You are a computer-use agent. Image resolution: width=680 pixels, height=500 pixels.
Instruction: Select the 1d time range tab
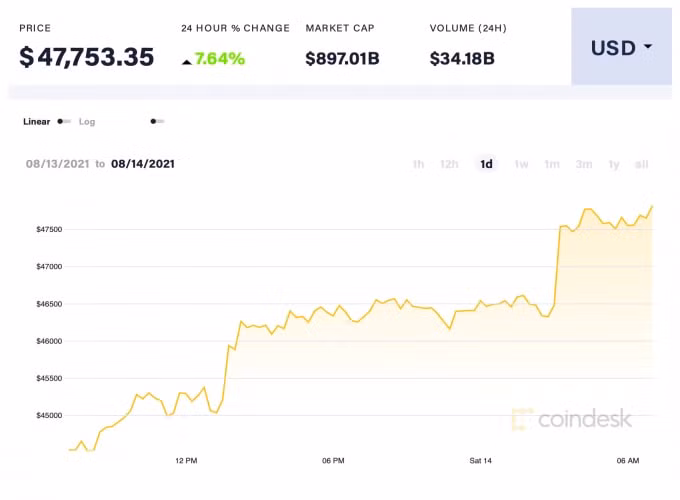point(486,164)
